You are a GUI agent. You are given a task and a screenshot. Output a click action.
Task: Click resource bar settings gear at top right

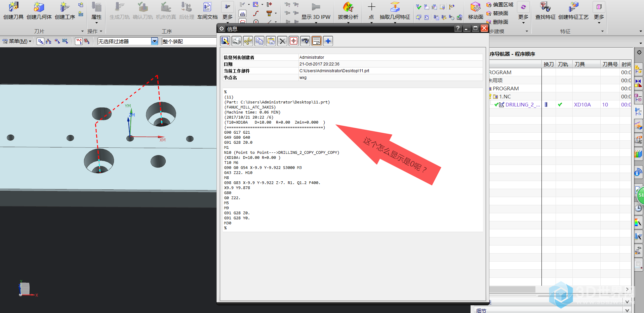tap(639, 52)
